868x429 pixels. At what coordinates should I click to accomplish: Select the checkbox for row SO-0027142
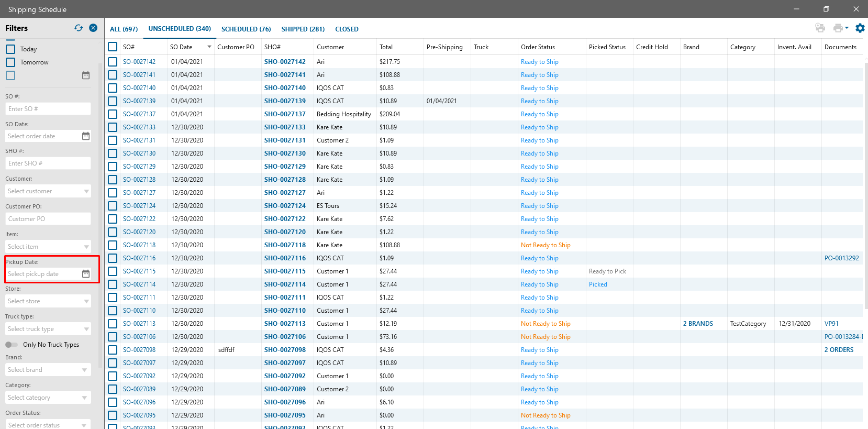click(x=113, y=62)
